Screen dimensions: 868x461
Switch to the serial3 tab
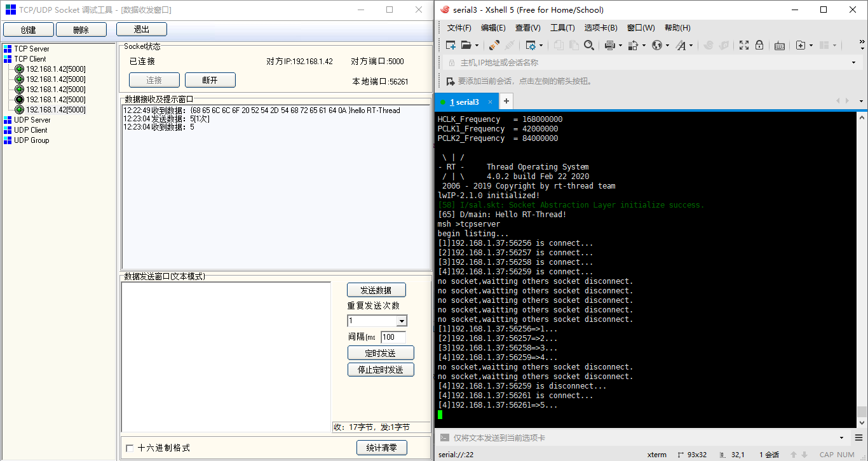[466, 102]
